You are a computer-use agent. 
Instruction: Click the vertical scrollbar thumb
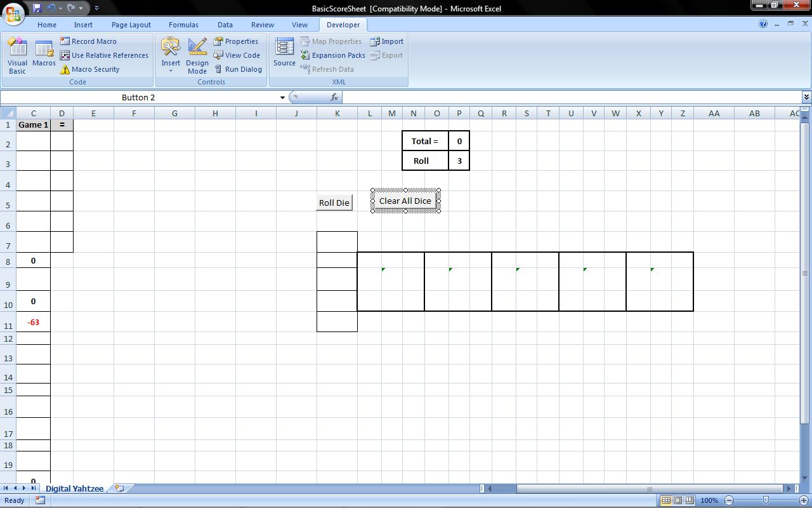(805, 274)
